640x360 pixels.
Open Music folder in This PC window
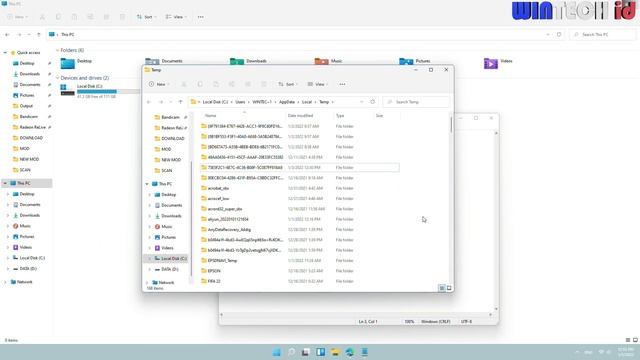pos(329,61)
